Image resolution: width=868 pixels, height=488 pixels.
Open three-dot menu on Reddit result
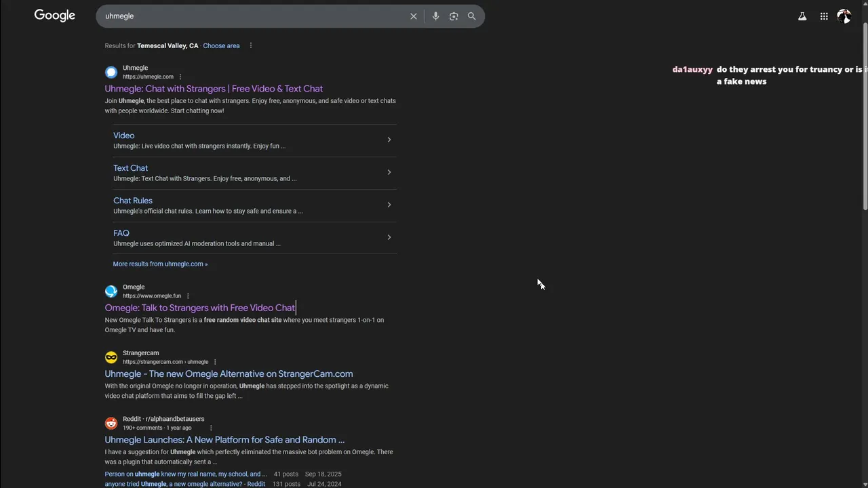click(211, 428)
